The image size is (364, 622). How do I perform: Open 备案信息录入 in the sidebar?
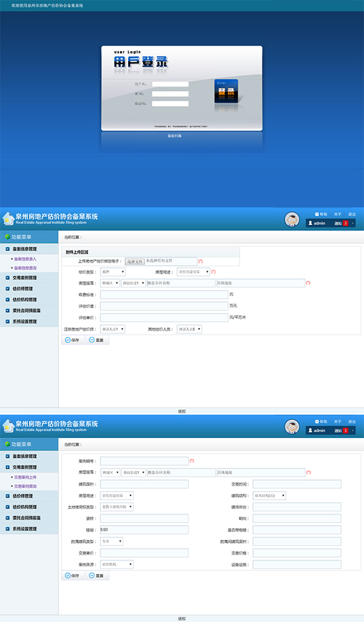(24, 259)
